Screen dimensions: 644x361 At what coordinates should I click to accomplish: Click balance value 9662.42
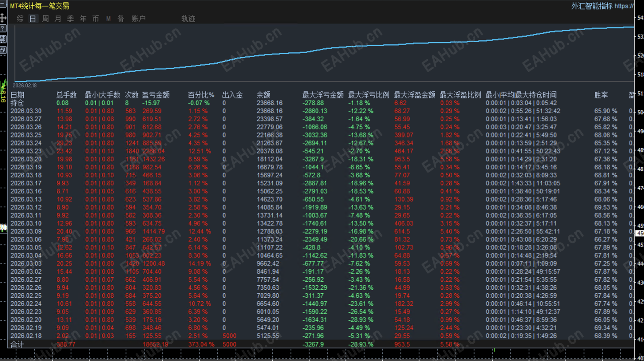coord(268,263)
